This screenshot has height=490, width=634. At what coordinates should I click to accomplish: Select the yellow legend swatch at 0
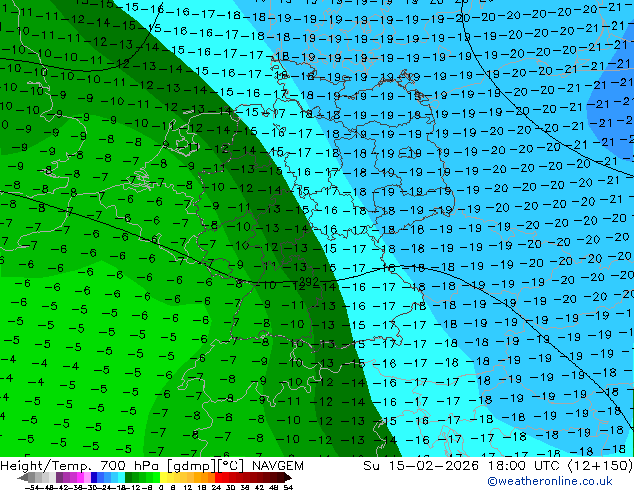pyautogui.click(x=163, y=477)
